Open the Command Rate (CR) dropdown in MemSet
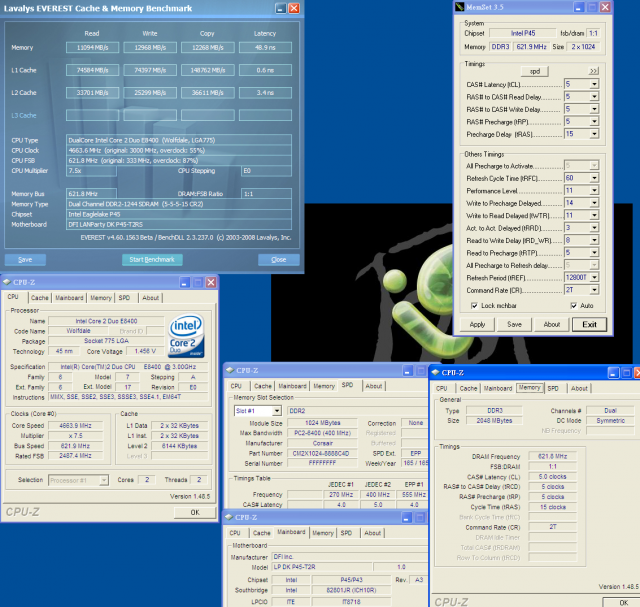Screen dimensions: 640x607 (x=594, y=290)
